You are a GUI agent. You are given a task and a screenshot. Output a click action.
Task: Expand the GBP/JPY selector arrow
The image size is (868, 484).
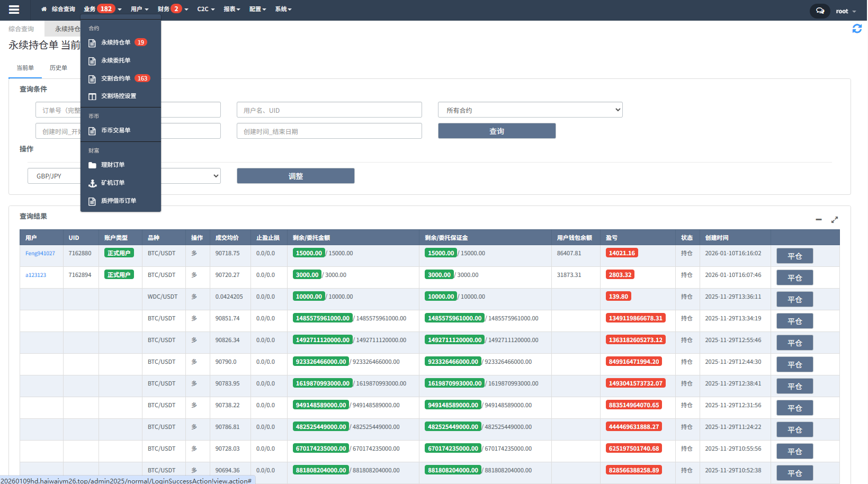[216, 176]
